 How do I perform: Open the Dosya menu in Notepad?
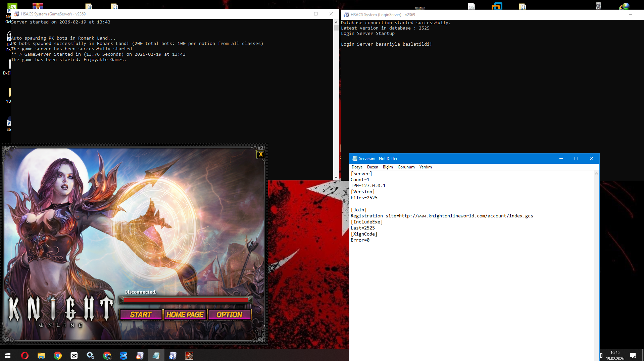pos(357,167)
